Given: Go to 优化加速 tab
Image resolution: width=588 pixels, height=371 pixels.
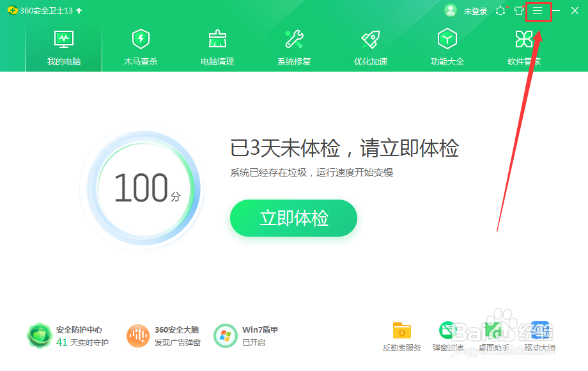Looking at the screenshot, I should click(x=371, y=47).
